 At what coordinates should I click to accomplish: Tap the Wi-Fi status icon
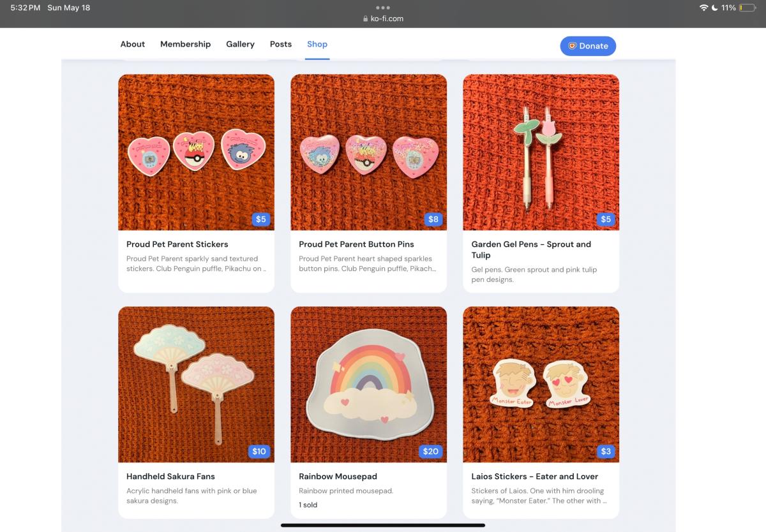(x=703, y=8)
